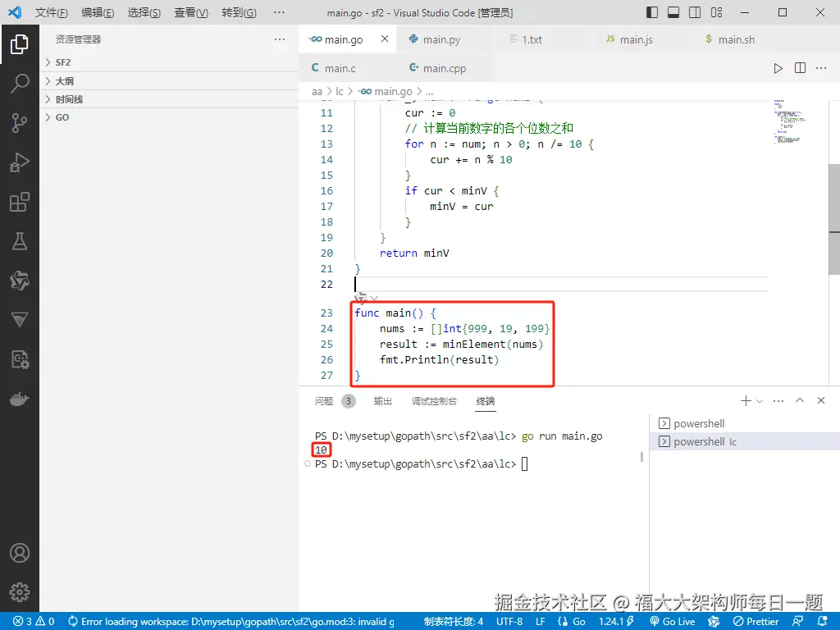Change UTF-8 encoding in status bar

[x=509, y=622]
